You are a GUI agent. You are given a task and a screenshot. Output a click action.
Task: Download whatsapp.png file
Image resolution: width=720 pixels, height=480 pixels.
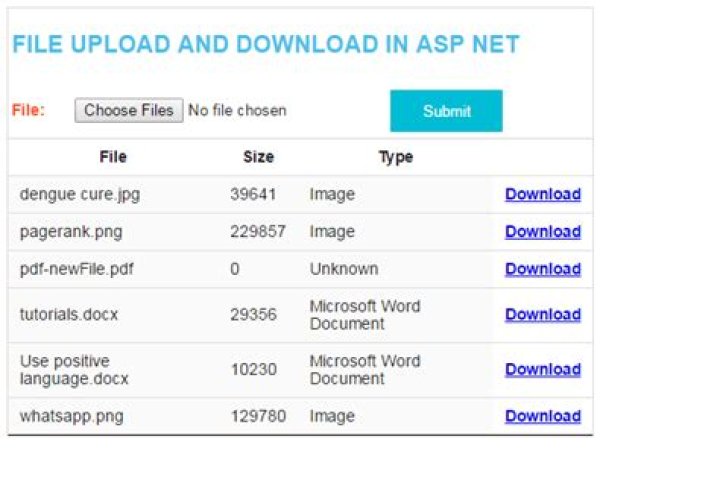(x=543, y=416)
